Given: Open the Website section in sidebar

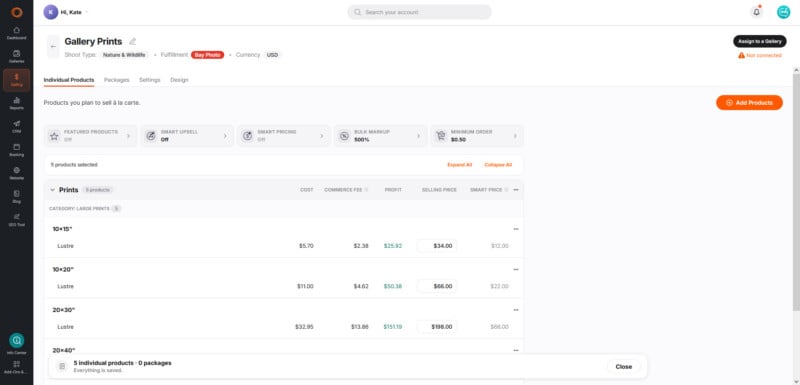Looking at the screenshot, I should coord(16,173).
